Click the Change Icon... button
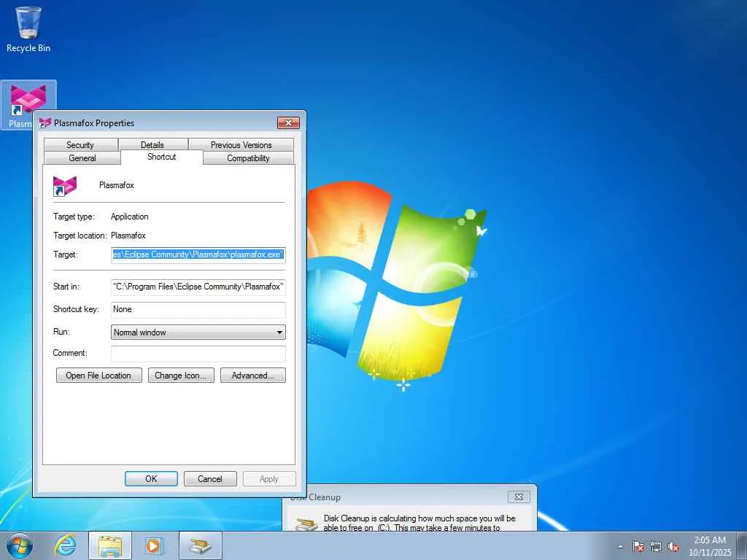Viewport: 747px width, 560px height. 181,376
